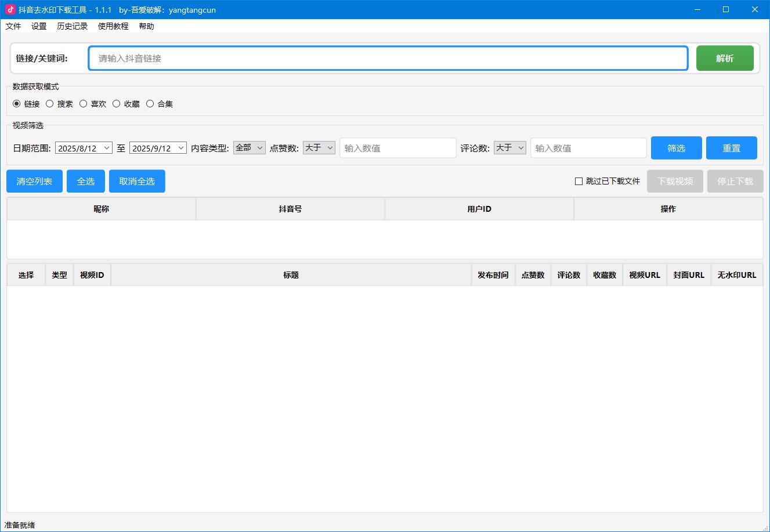Click the 操作 column header
Viewport: 770px width, 532px height.
(668, 209)
